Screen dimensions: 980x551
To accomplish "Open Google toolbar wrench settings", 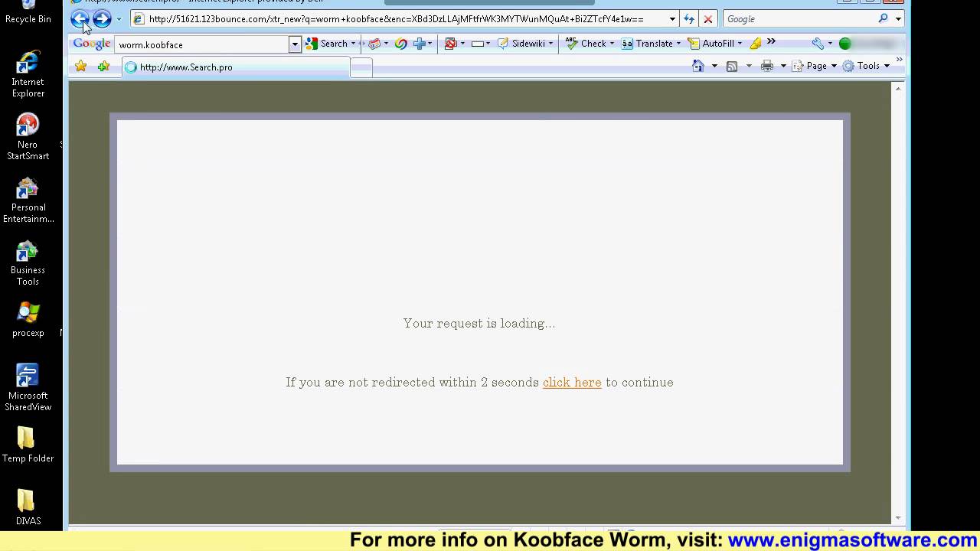I will pos(818,44).
